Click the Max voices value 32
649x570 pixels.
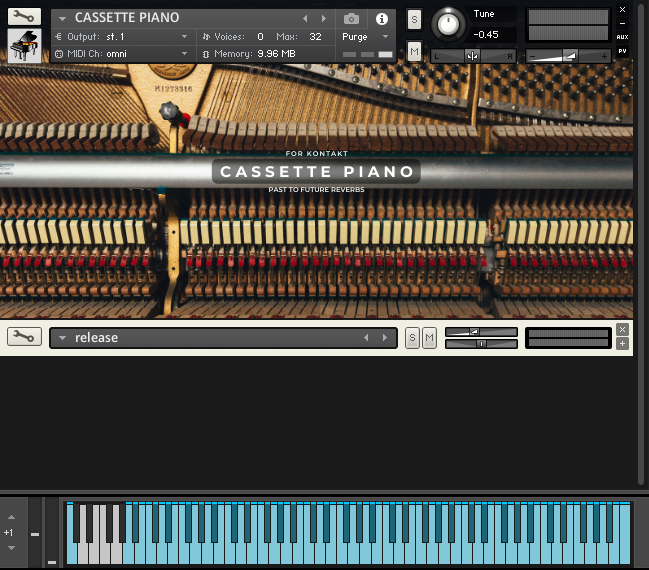pyautogui.click(x=315, y=37)
